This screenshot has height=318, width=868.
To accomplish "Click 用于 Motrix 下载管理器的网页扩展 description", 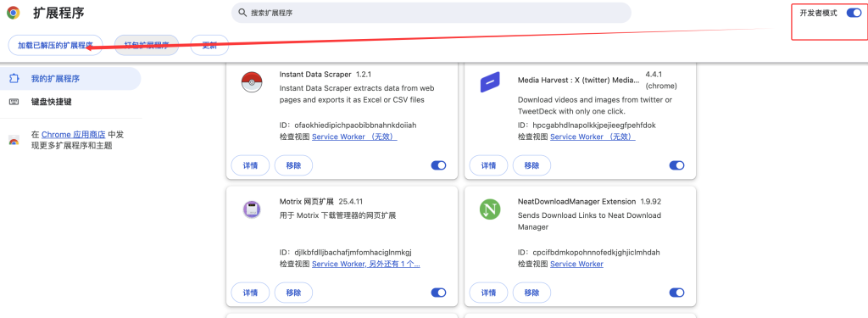I will coord(337,215).
